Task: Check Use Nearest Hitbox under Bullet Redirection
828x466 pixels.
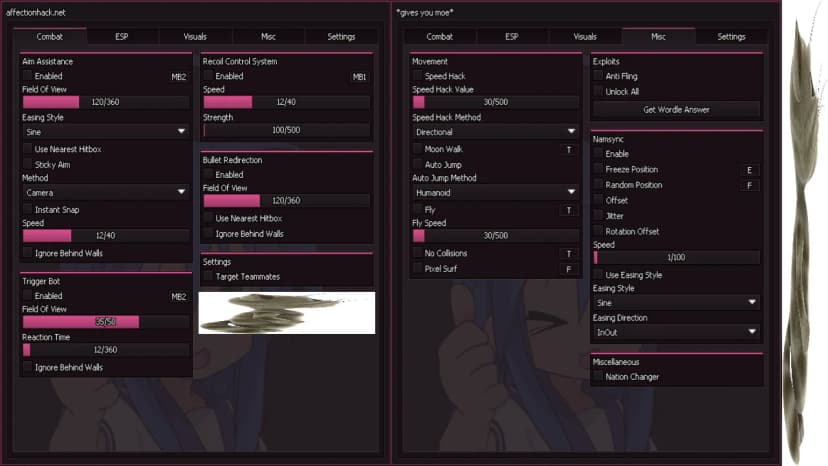Action: point(208,218)
